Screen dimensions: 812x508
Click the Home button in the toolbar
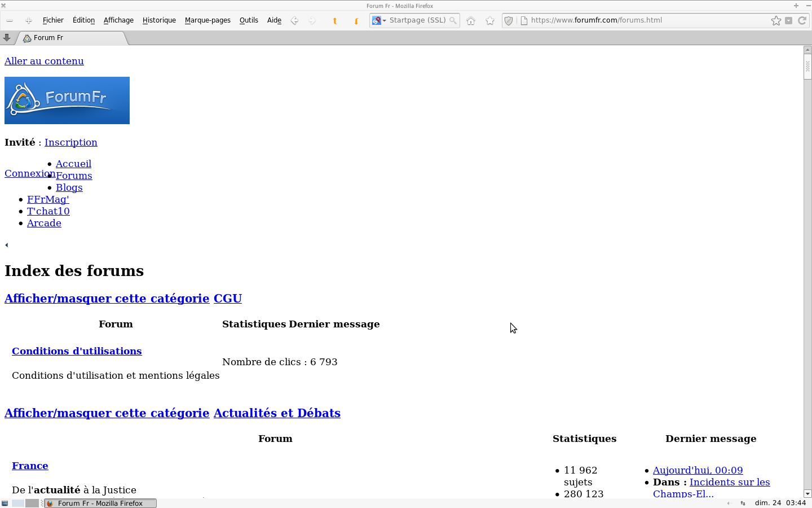tap(471, 21)
